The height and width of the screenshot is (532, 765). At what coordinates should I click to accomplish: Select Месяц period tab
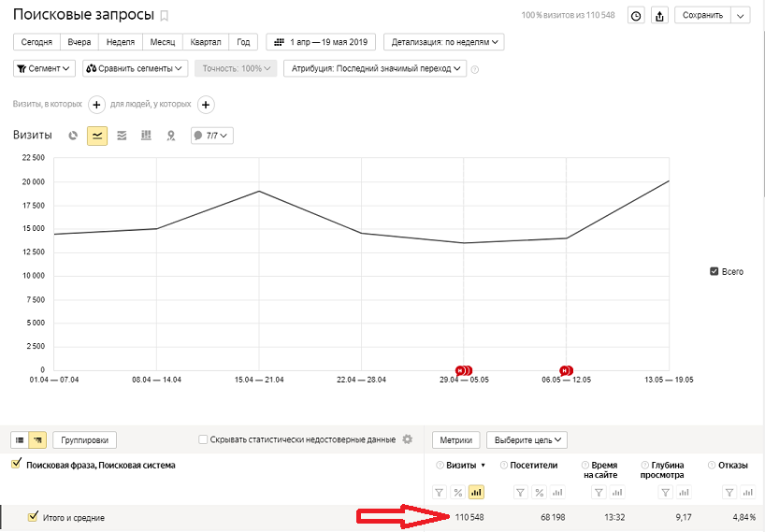pyautogui.click(x=163, y=42)
